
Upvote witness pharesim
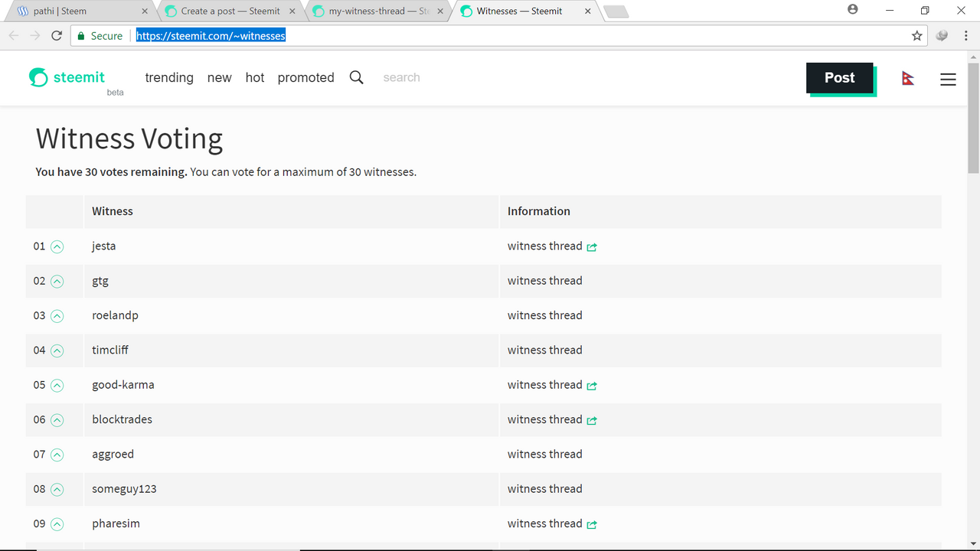pos(57,524)
